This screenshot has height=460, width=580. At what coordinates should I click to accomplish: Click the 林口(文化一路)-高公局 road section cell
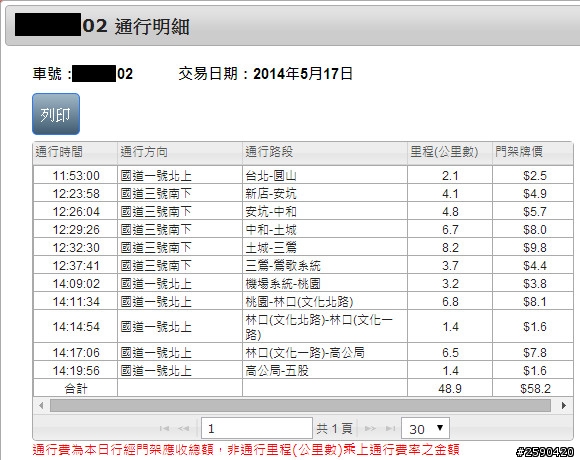point(325,352)
